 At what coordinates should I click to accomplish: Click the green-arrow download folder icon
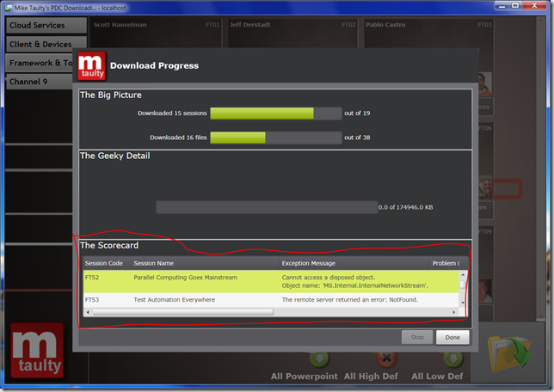[x=509, y=353]
